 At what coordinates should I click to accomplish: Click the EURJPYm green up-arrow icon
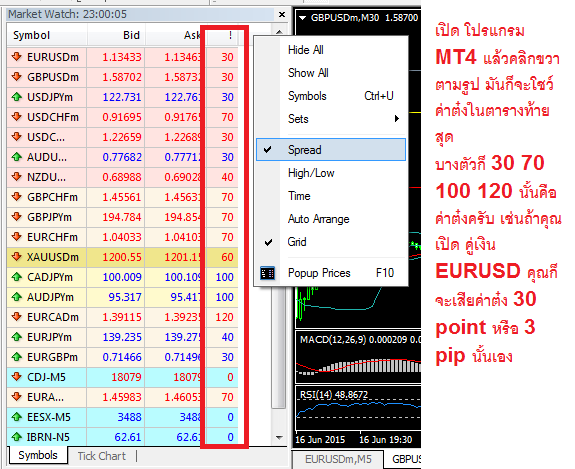[17, 337]
